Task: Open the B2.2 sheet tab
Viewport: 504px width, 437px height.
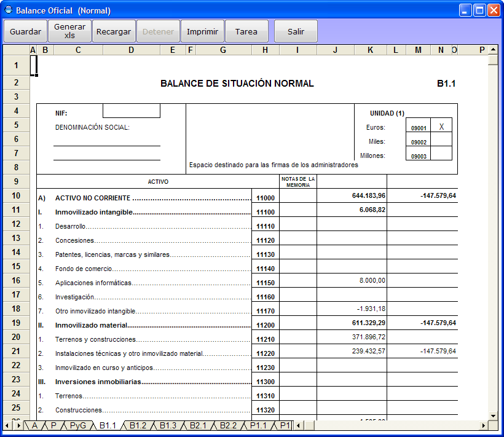Action: click(x=228, y=426)
